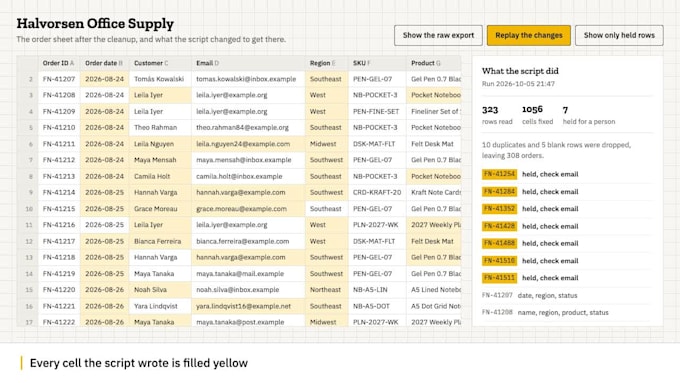Select the Grace Moreau customer cell
Image resolution: width=680 pixels, height=383 pixels.
point(160,209)
